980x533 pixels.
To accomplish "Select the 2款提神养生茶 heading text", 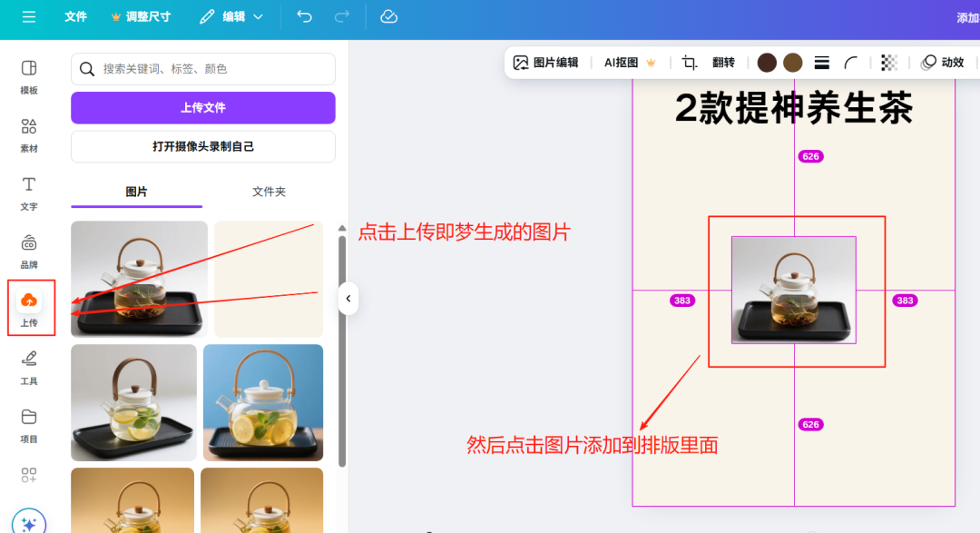I will tap(794, 108).
